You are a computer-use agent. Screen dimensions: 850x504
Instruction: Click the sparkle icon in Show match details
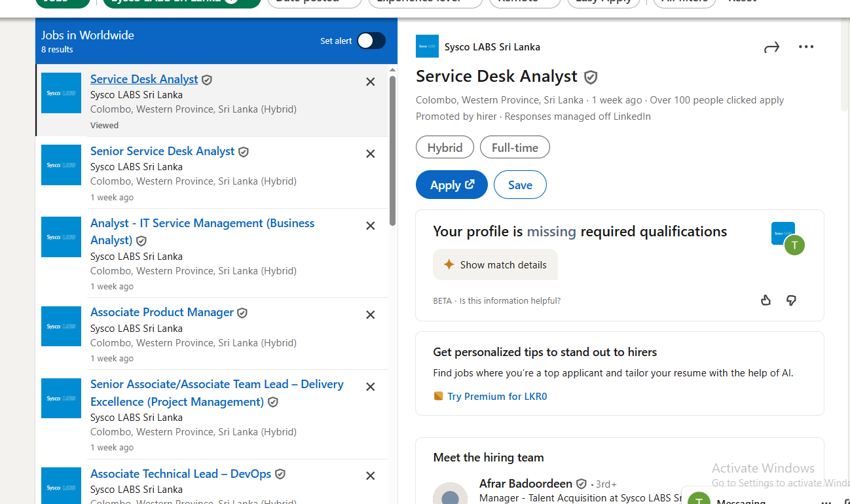click(x=449, y=264)
